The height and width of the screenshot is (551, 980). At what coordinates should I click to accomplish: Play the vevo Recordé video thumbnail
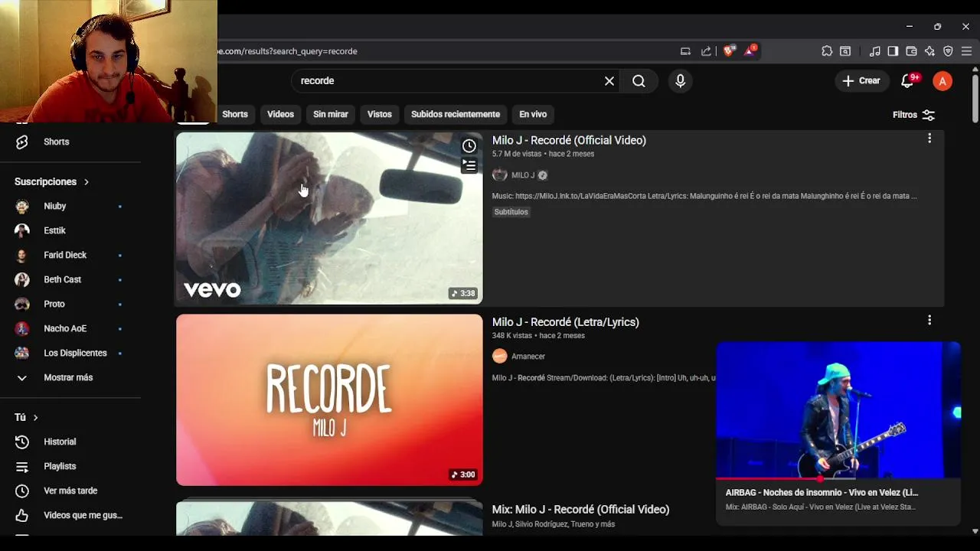[x=329, y=218]
